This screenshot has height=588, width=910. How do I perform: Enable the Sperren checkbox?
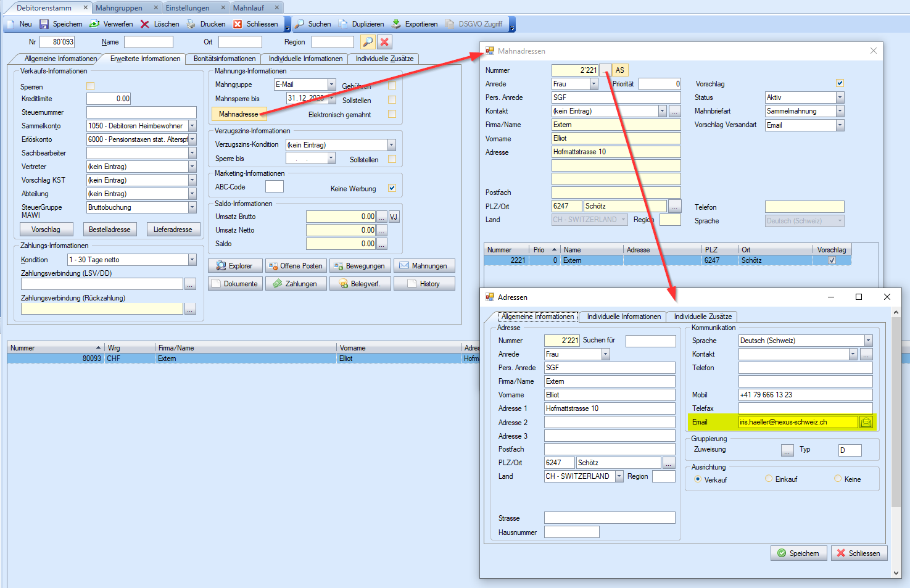point(91,86)
